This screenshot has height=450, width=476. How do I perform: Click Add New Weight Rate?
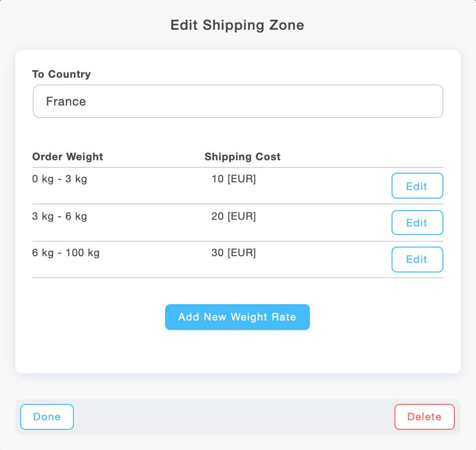(x=238, y=317)
